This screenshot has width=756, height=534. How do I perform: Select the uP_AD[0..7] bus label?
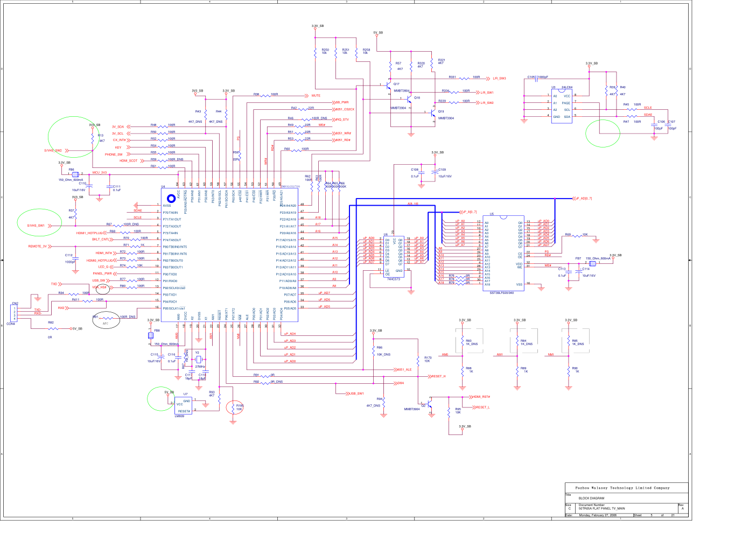(x=583, y=199)
